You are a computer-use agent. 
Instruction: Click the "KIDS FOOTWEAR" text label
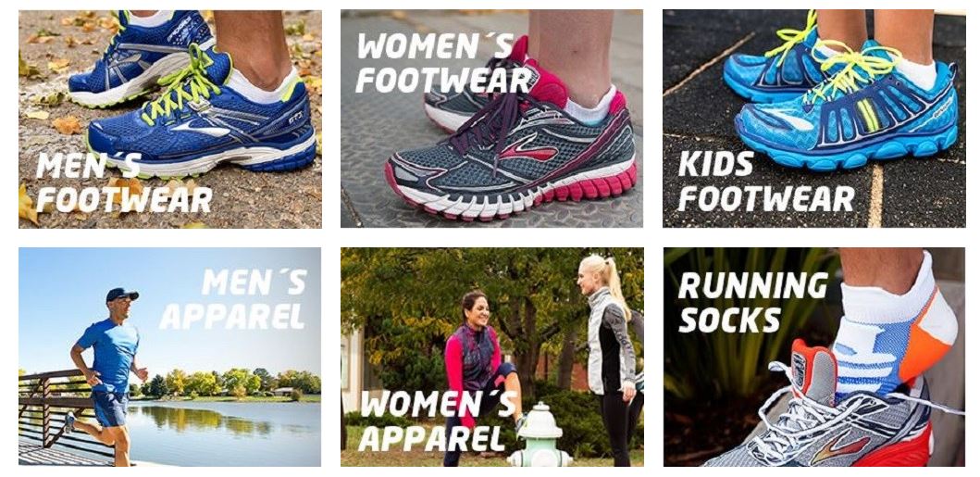766,182
